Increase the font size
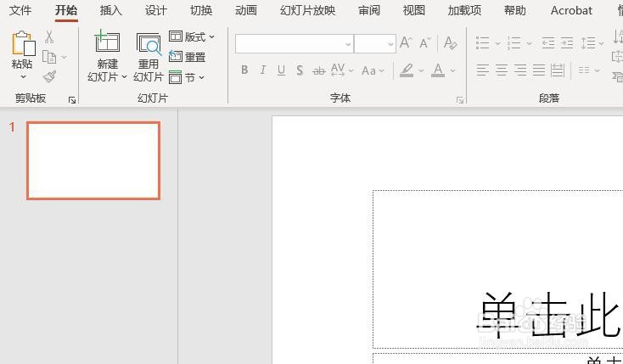 pos(406,42)
